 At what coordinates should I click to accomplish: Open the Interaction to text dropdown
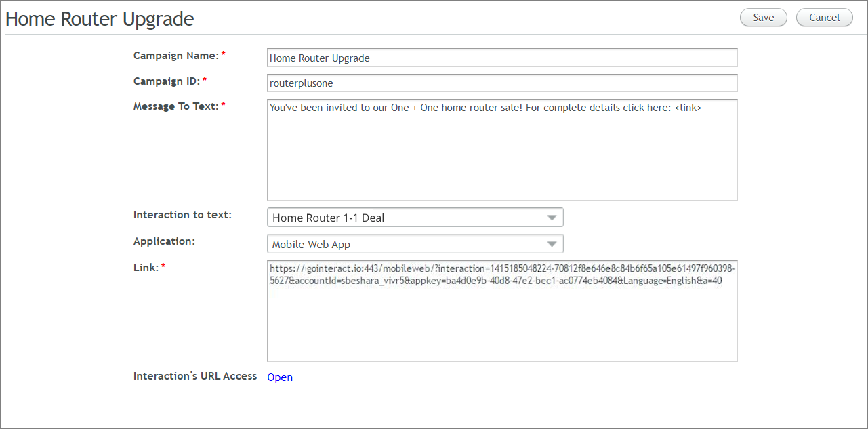pyautogui.click(x=415, y=218)
